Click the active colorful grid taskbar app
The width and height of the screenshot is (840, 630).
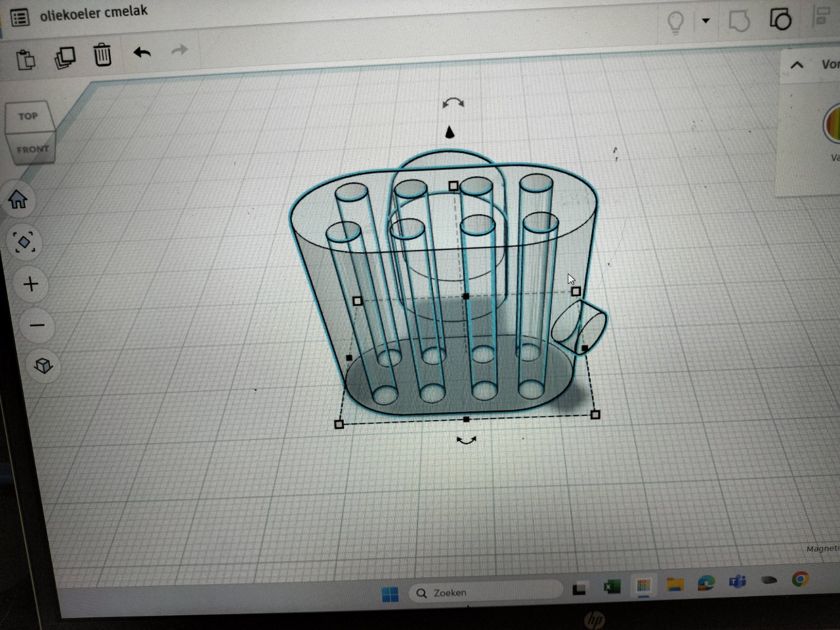644,586
